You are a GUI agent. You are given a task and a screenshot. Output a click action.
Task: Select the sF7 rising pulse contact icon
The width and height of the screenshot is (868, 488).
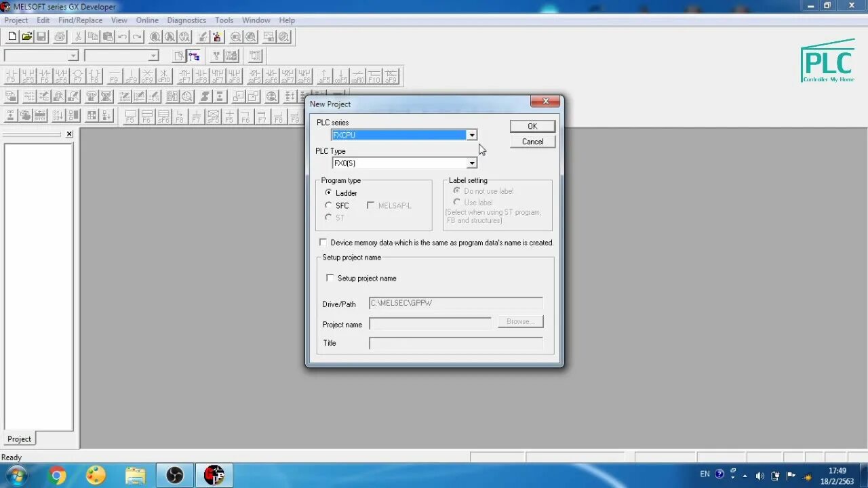184,76
